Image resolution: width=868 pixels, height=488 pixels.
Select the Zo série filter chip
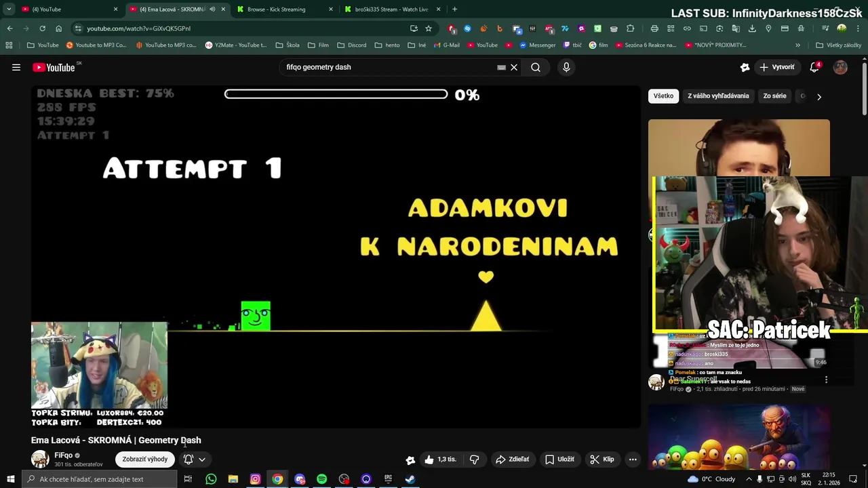pyautogui.click(x=774, y=96)
